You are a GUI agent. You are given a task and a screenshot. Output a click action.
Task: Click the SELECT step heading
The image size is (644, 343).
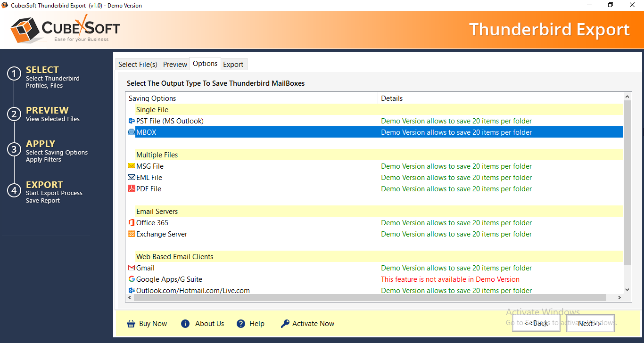[x=42, y=70]
